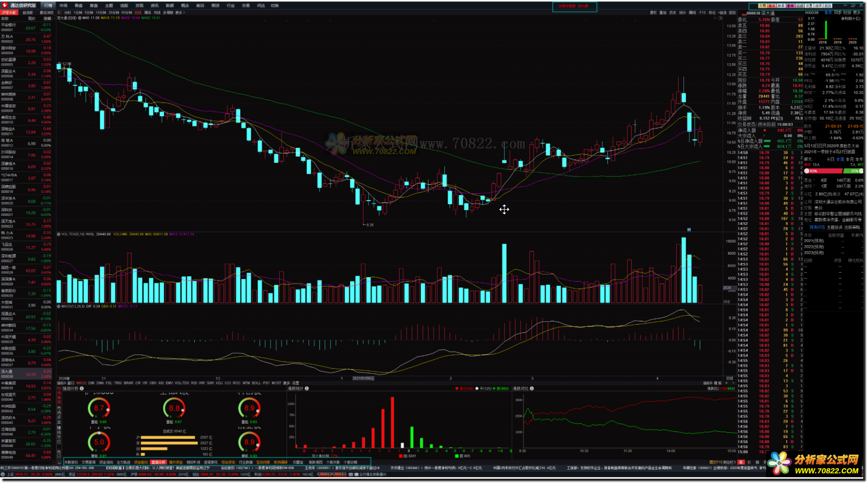The height and width of the screenshot is (483, 868).
Task: Toggle 复权 price adjustment
Action: pyautogui.click(x=653, y=12)
